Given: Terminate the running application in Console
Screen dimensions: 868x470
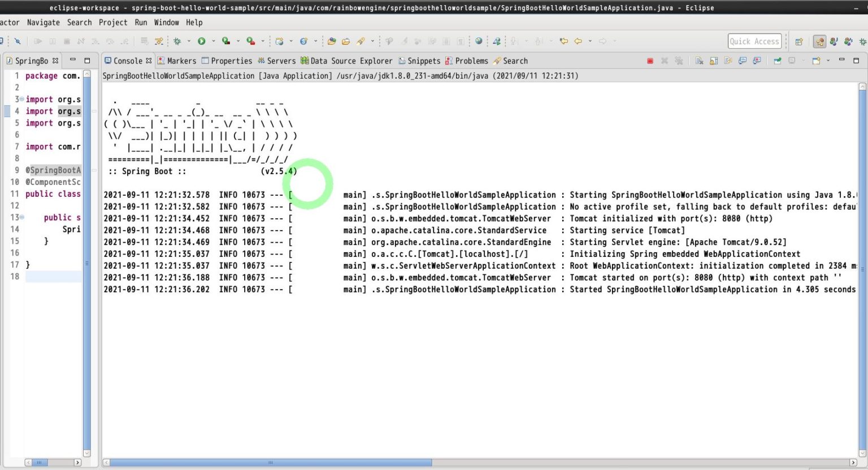Looking at the screenshot, I should point(650,61).
